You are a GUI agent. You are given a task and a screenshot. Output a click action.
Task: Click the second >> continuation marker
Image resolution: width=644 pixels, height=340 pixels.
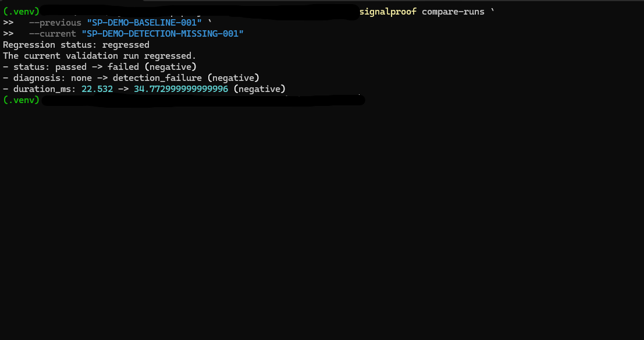tap(8, 34)
